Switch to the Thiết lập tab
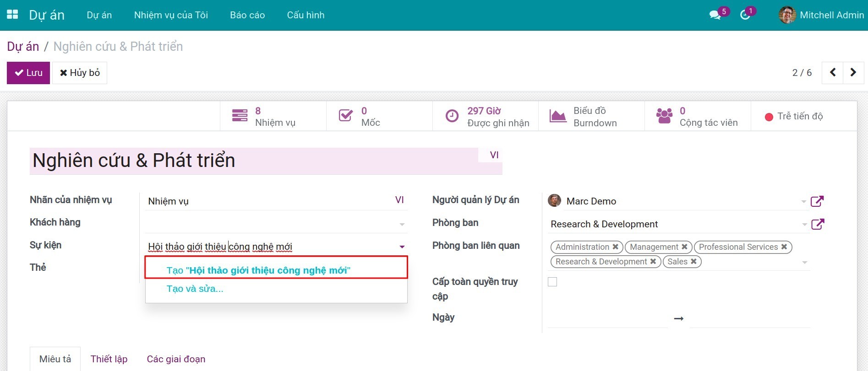 pos(109,359)
